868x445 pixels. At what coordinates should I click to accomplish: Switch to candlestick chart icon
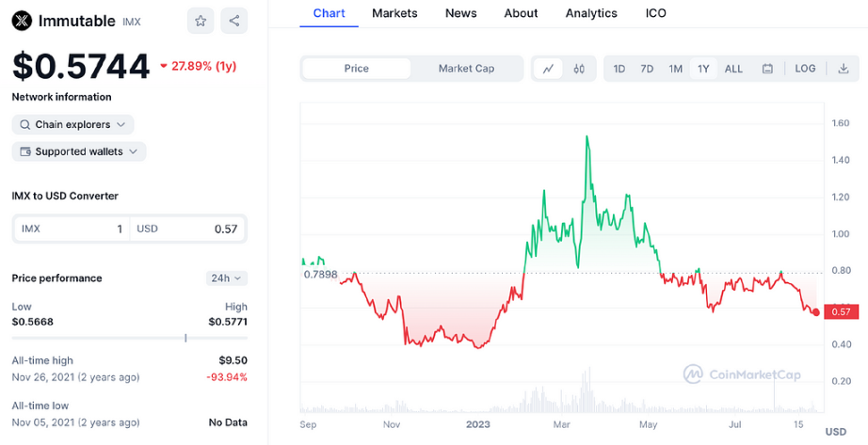[x=579, y=69]
